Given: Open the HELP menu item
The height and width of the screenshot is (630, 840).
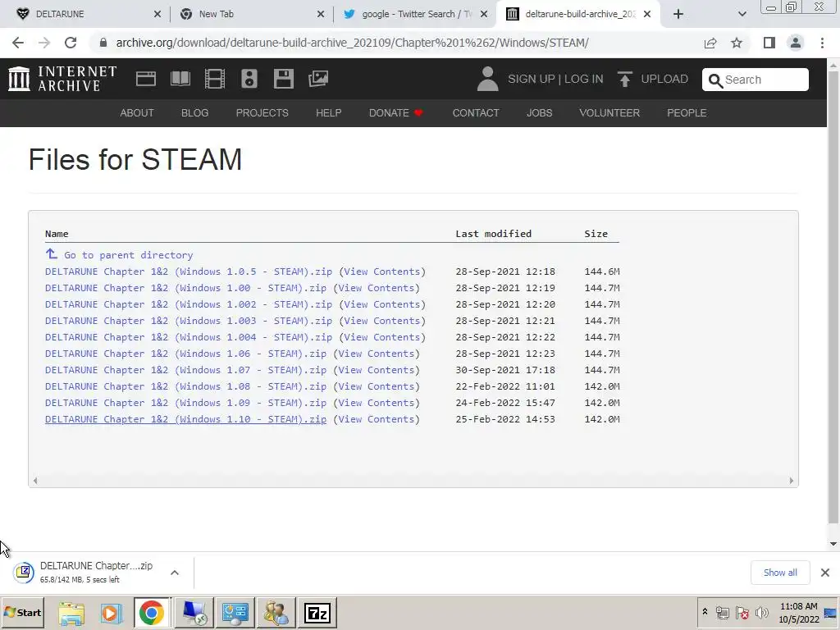Looking at the screenshot, I should coord(328,113).
